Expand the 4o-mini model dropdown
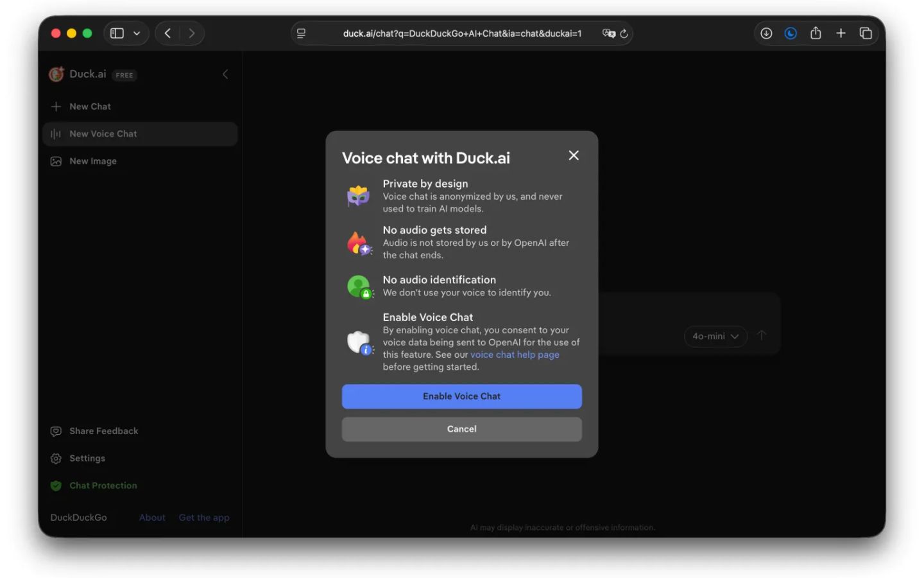 point(715,336)
